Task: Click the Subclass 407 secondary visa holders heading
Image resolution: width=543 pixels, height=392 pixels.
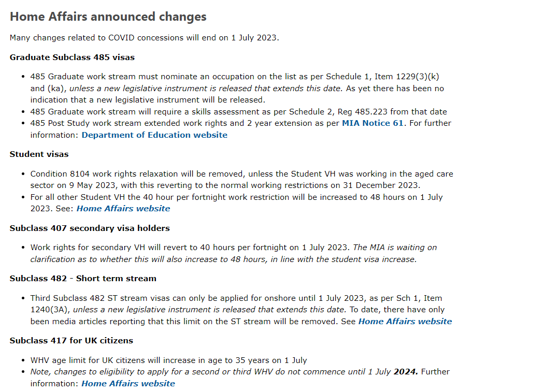Action: click(x=90, y=228)
